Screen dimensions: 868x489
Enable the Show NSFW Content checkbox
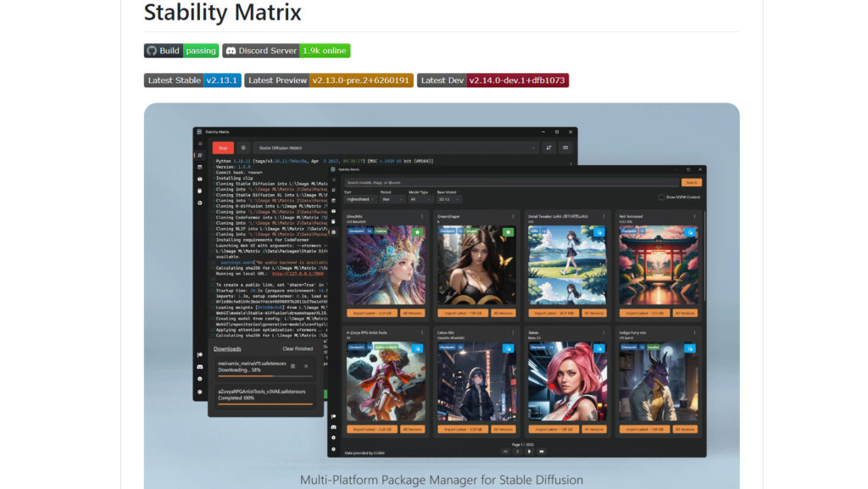(661, 197)
